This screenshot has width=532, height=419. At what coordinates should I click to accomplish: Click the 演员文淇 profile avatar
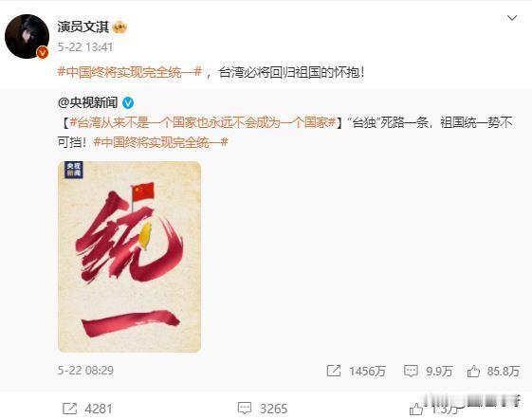point(27,36)
